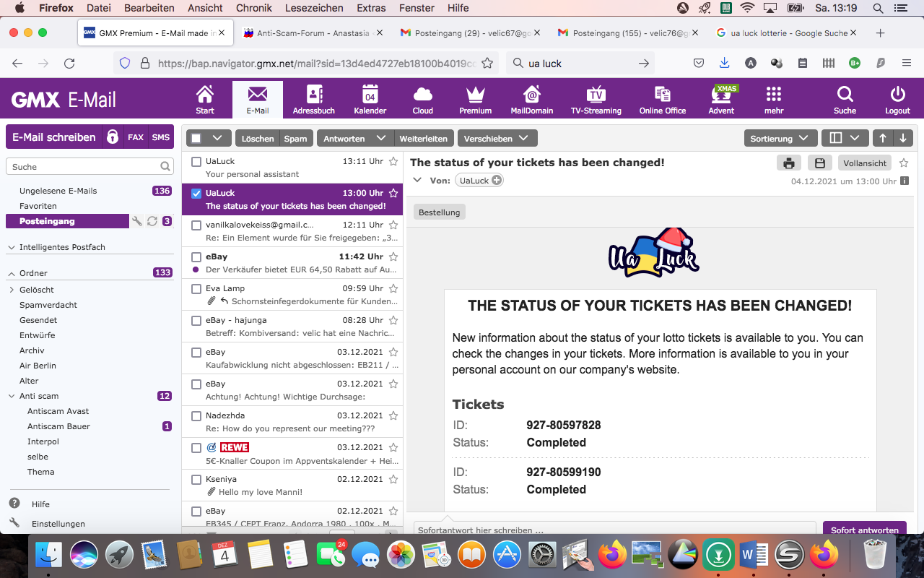Collapse the Intelligentes Postfach section

tap(12, 247)
